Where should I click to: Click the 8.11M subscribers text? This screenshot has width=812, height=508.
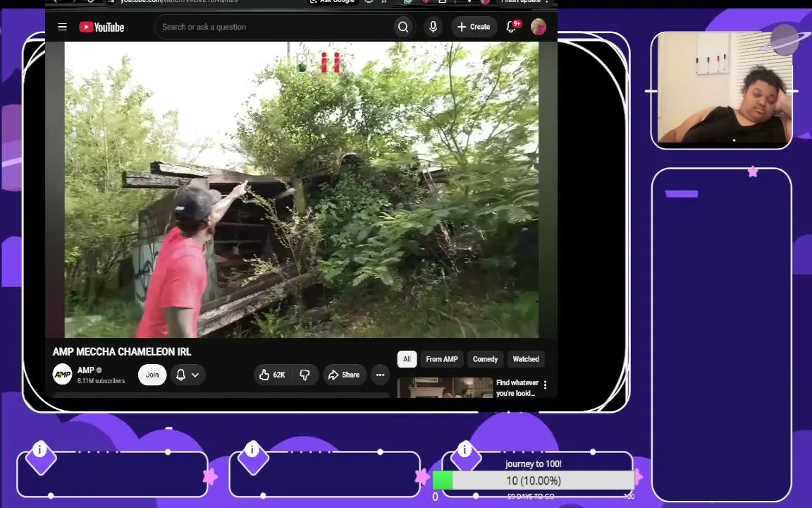coord(101,381)
